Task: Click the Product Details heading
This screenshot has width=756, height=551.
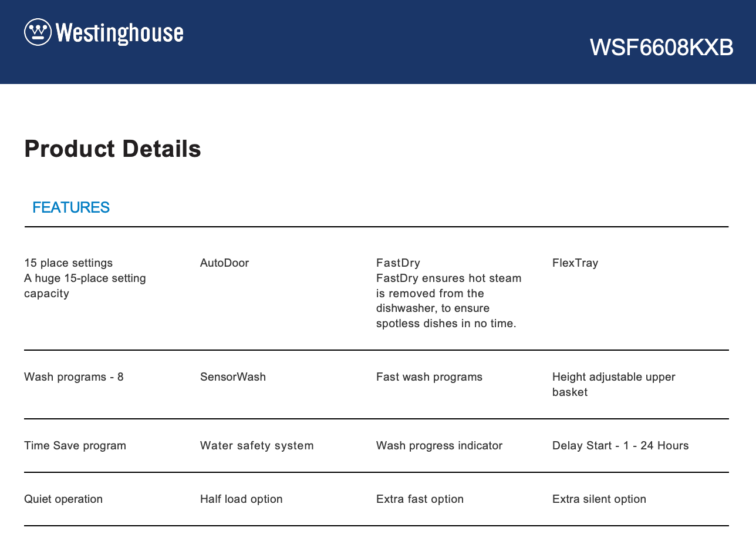Action: pos(113,149)
